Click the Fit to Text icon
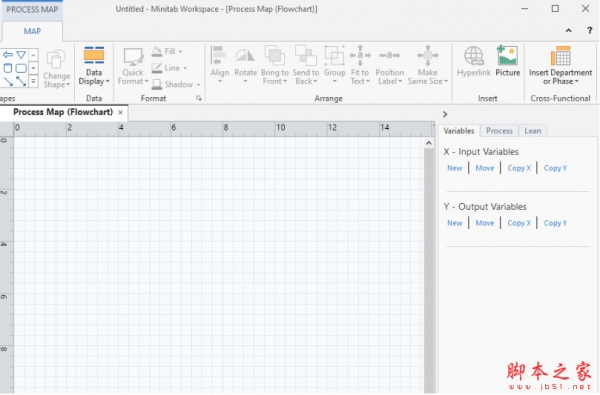This screenshot has width=600, height=395. 360,55
